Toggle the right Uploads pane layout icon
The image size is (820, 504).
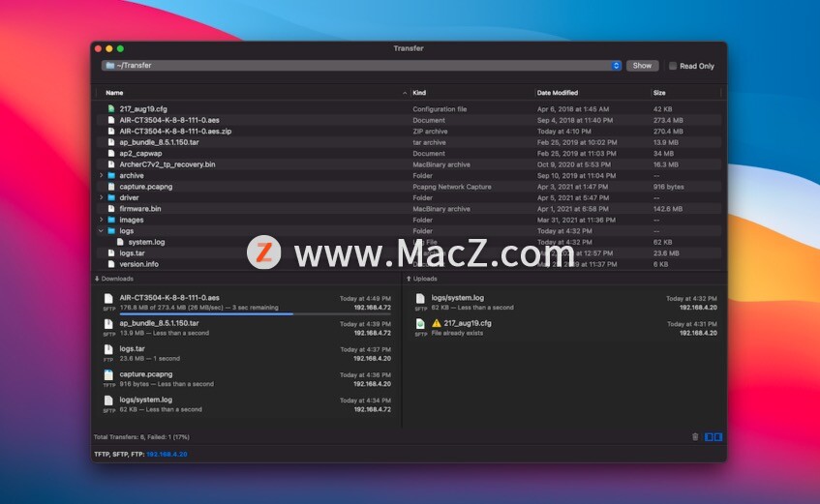click(718, 436)
